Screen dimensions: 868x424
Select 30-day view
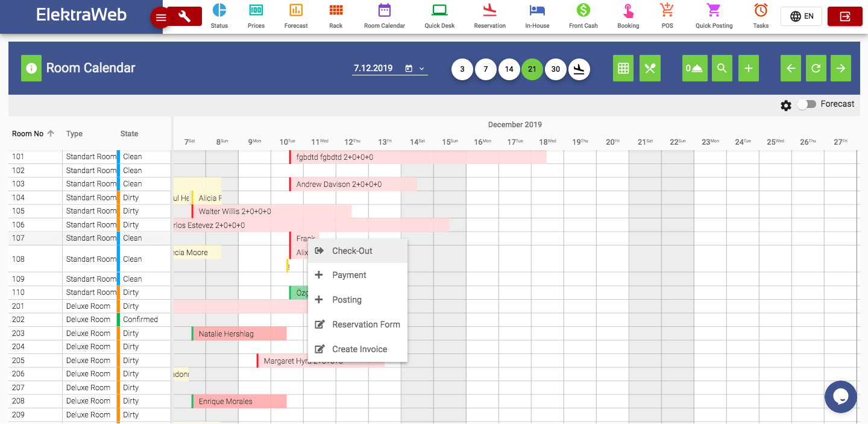556,69
